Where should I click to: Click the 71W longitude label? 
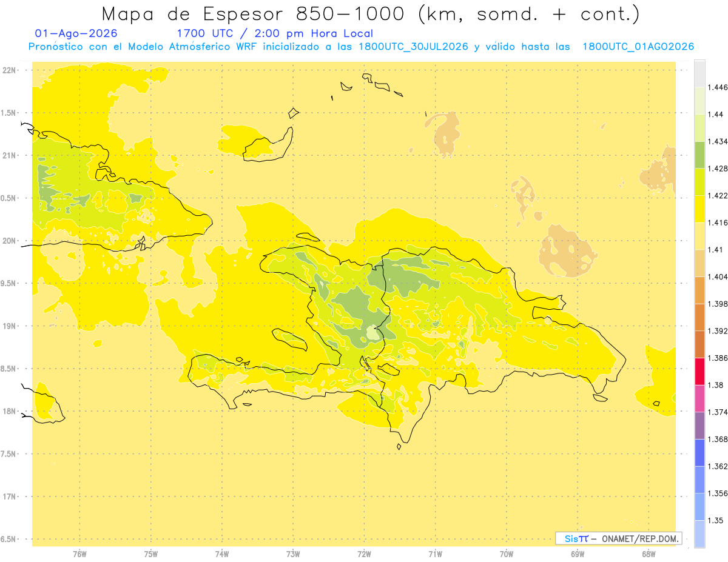click(435, 553)
